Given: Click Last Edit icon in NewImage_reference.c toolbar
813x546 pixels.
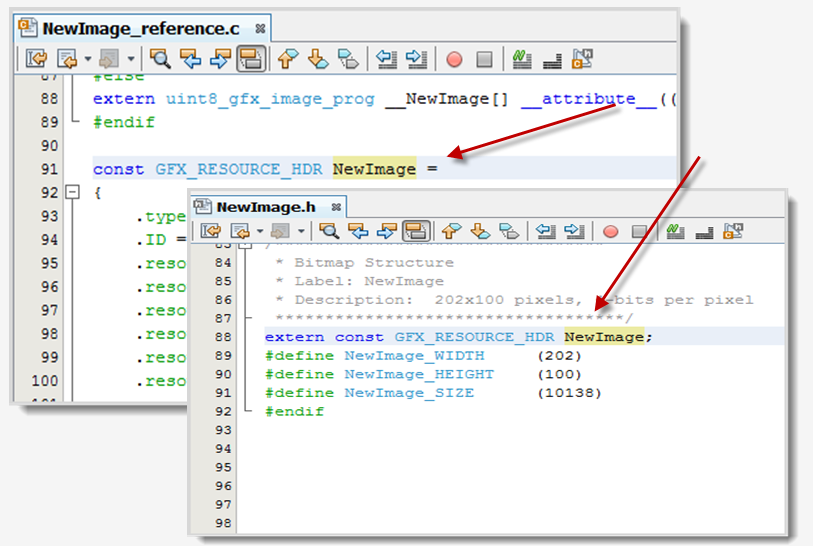Looking at the screenshot, I should point(36,59).
